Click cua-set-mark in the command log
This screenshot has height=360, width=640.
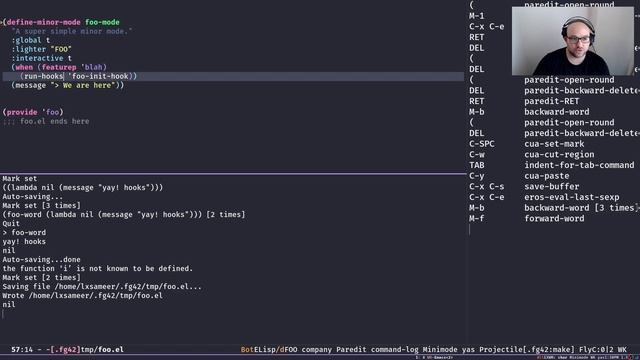(x=554, y=144)
